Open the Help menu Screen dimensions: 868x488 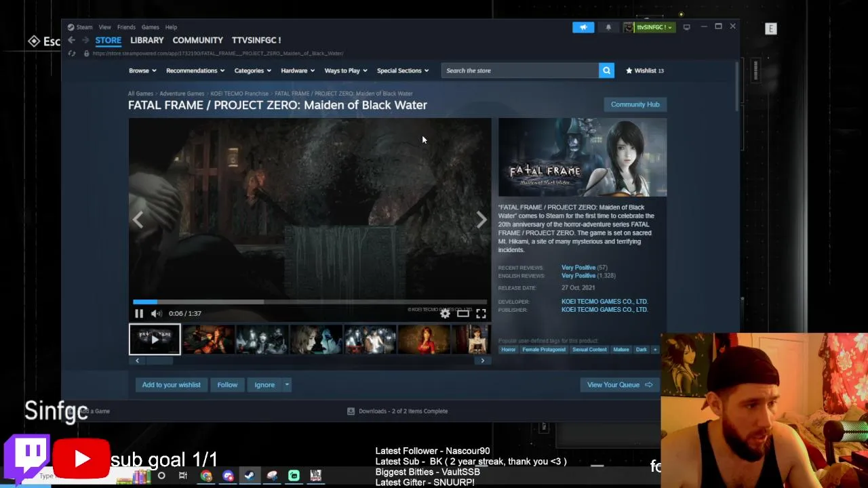(x=171, y=27)
